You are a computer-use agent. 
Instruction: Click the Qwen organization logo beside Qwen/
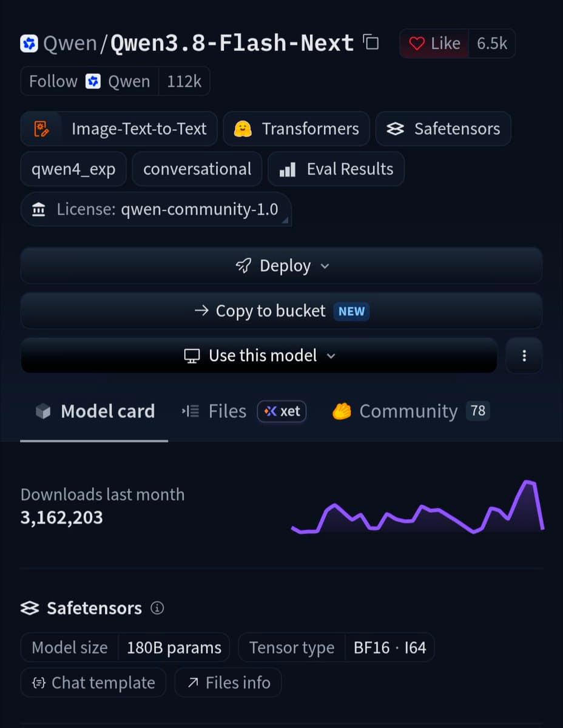pyautogui.click(x=29, y=44)
